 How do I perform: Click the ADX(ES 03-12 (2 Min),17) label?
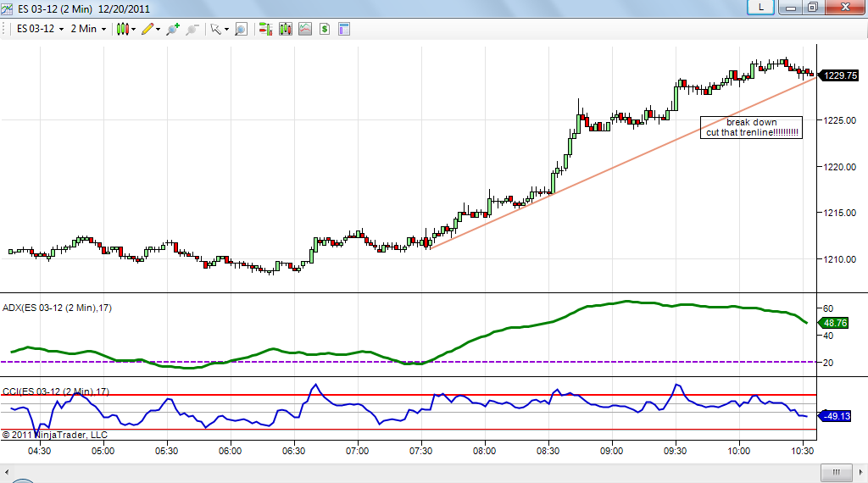57,308
